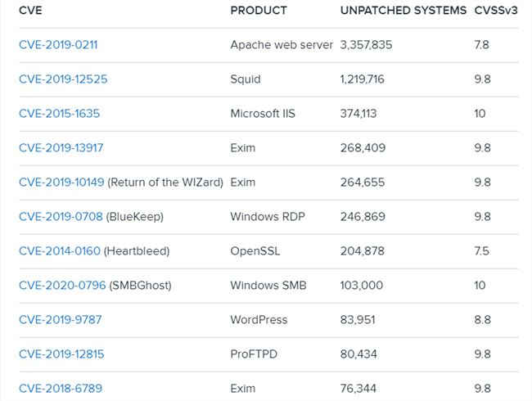
Task: Select Exim in the CVE-2018-6789 row
Action: (242, 389)
